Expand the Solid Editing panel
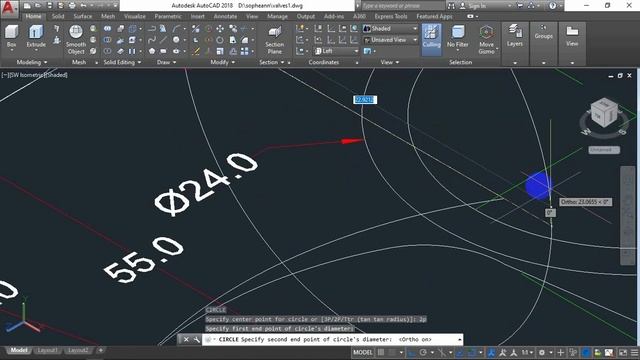The image size is (640, 360). (122, 62)
